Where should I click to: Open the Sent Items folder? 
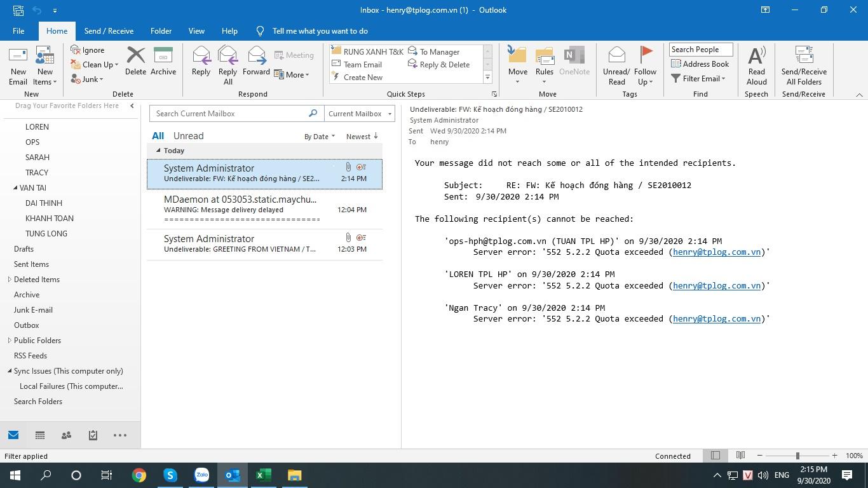[x=31, y=264]
